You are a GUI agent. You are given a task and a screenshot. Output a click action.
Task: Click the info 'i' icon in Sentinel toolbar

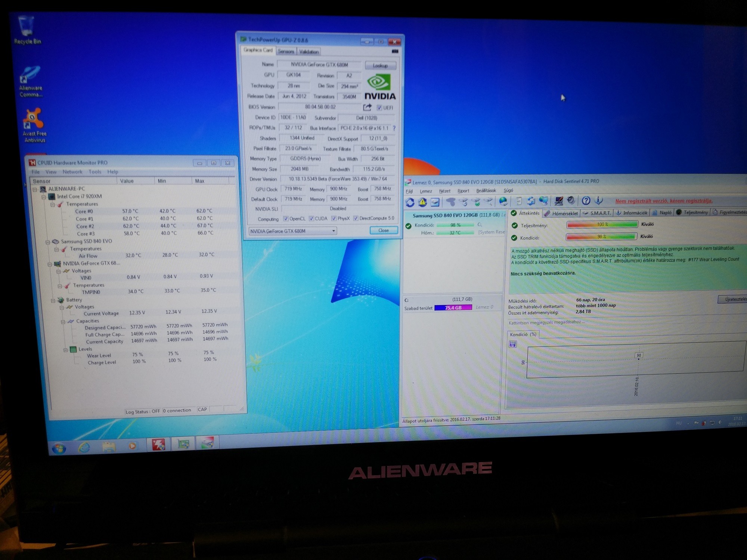point(598,200)
